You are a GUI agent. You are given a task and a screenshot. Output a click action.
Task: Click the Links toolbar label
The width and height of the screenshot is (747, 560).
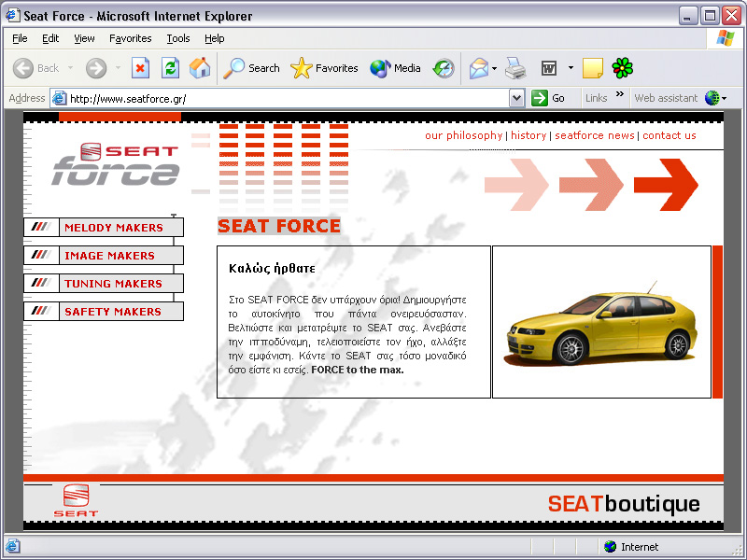point(596,98)
